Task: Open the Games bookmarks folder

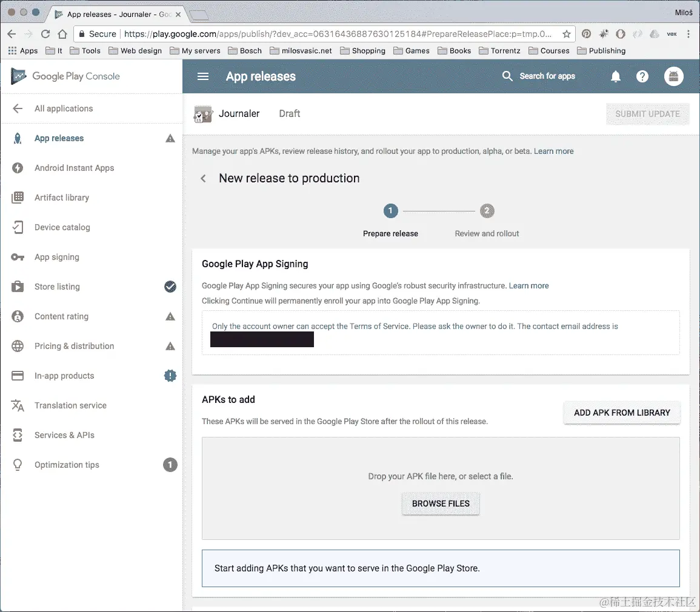Action: (412, 51)
